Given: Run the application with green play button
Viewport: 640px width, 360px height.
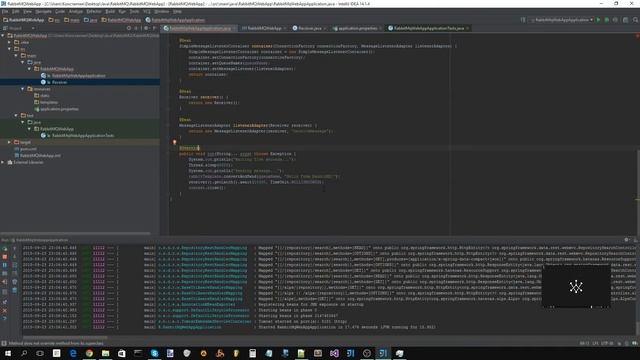Looking at the screenshot, I should [x=598, y=20].
